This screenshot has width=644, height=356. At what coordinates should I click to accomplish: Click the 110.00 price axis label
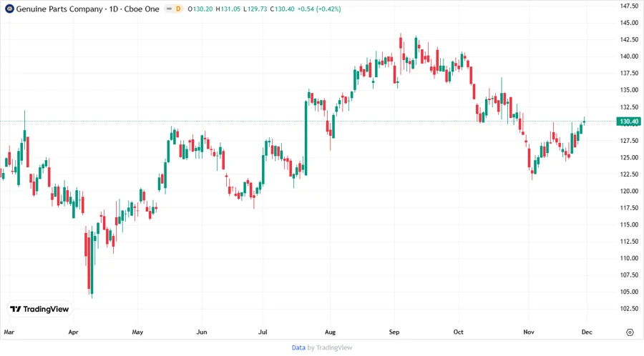629,258
